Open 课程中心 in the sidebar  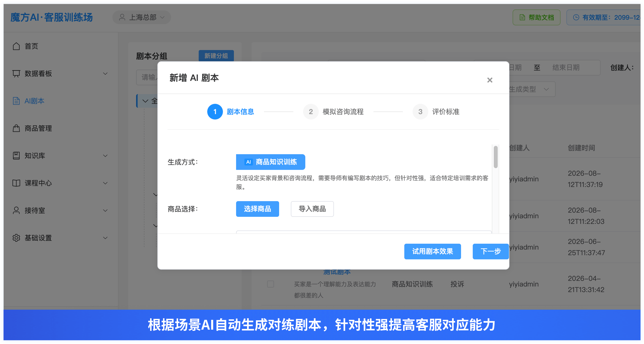click(61, 183)
